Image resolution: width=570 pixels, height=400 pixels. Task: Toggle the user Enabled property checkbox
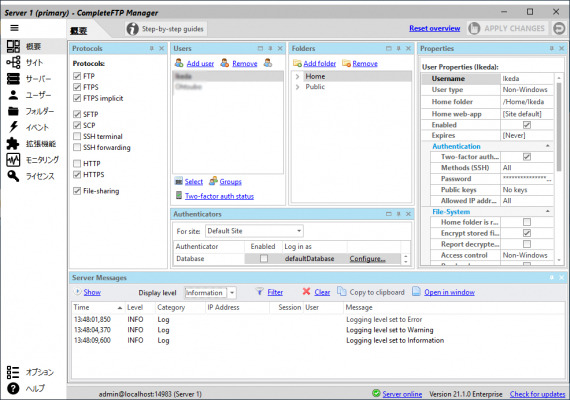[x=527, y=125]
